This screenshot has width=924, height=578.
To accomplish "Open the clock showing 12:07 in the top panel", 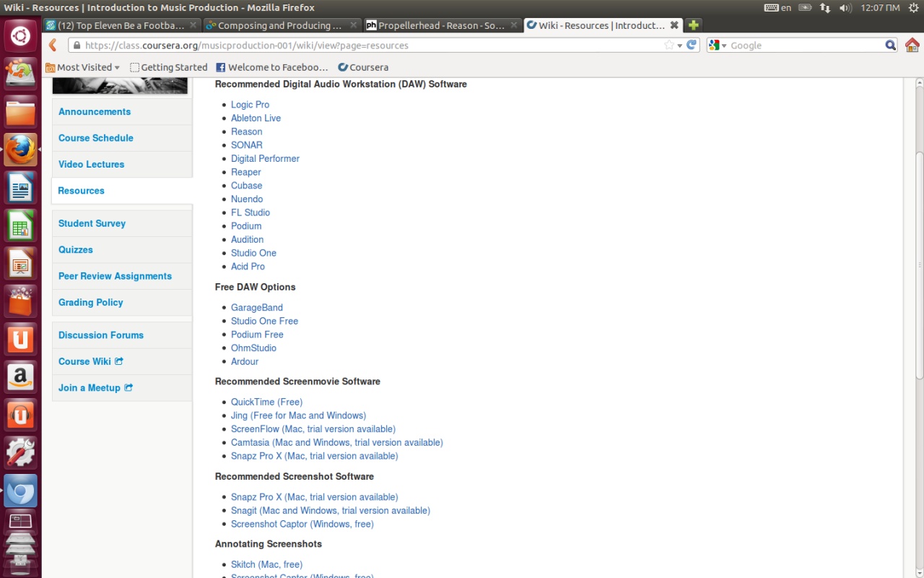I will [880, 8].
